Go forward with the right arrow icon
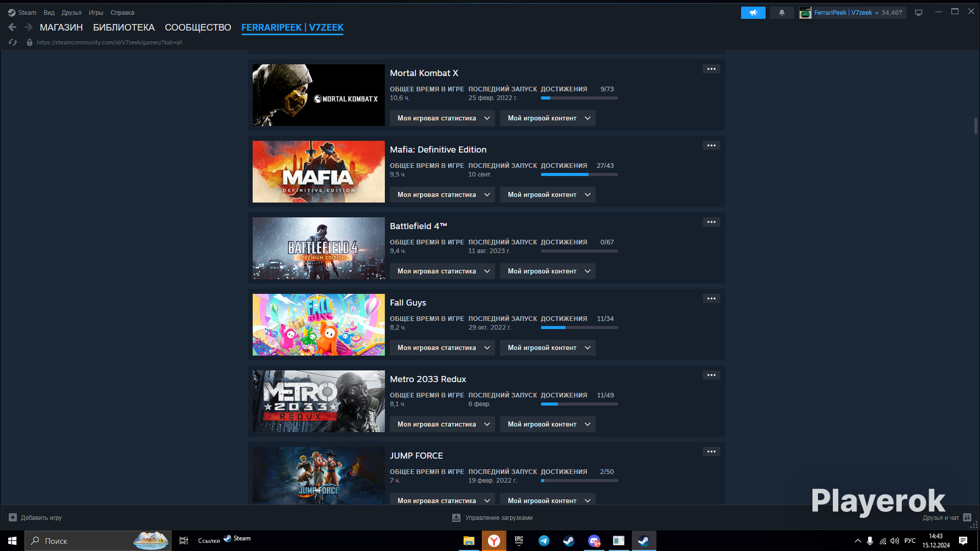Viewport: 980px width, 551px height. coord(28,27)
